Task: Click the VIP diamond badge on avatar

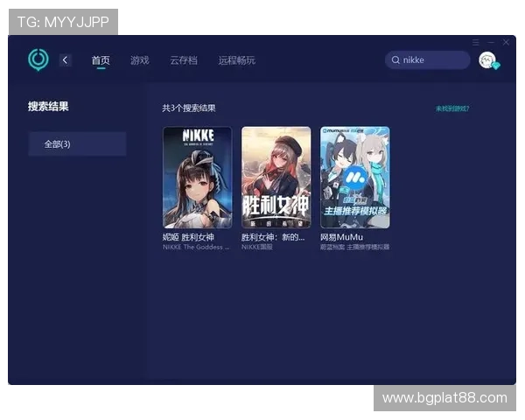Action: [496, 66]
